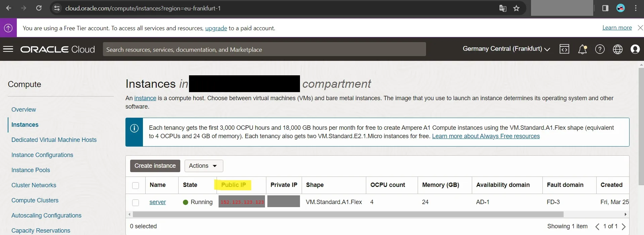Click the Created column header
Image resolution: width=644 pixels, height=235 pixels.
pyautogui.click(x=611, y=185)
